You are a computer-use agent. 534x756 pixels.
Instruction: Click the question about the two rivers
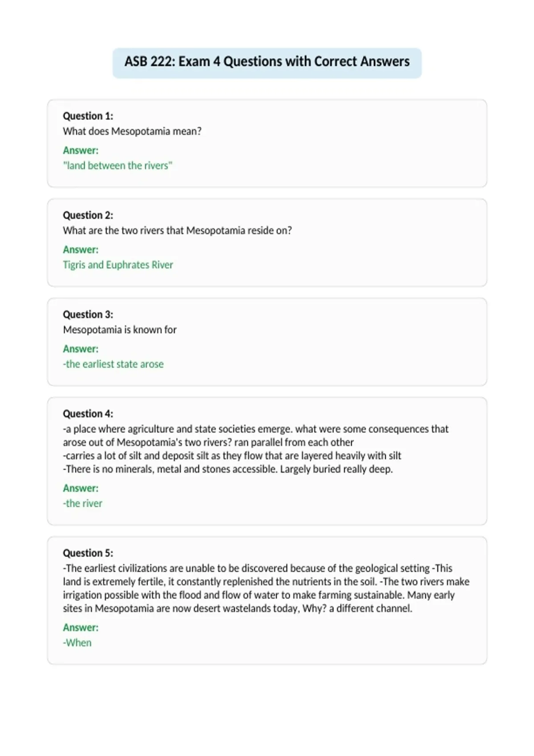coord(178,230)
